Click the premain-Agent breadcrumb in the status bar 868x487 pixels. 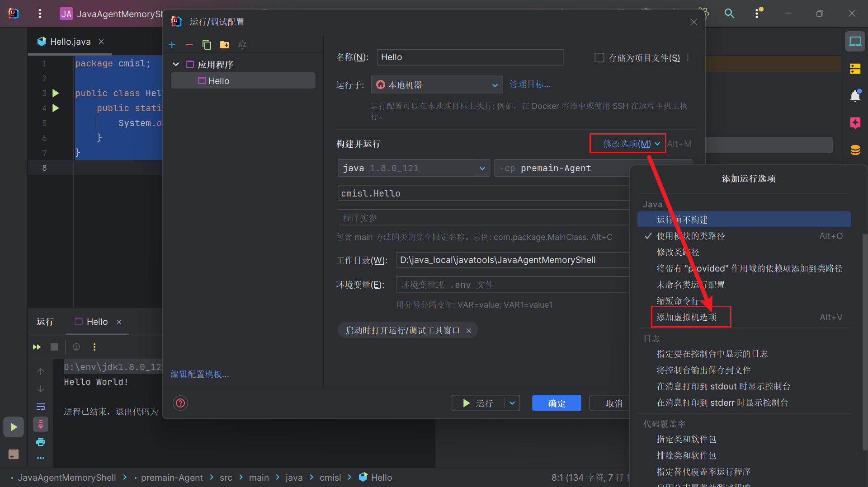(x=172, y=478)
